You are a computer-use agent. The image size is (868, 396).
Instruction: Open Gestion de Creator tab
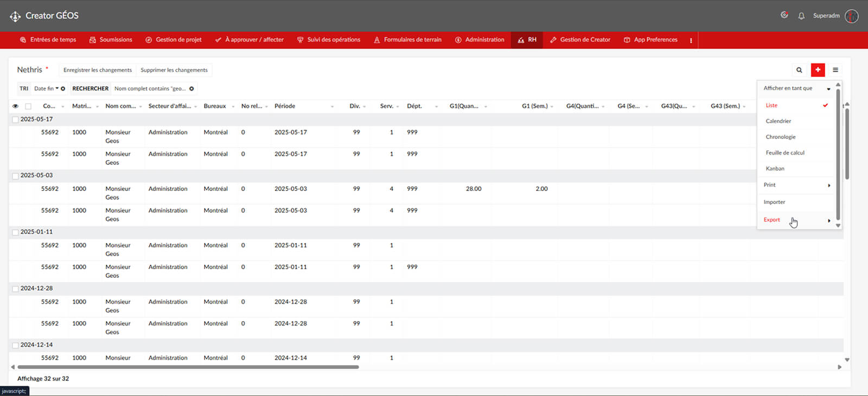[580, 40]
